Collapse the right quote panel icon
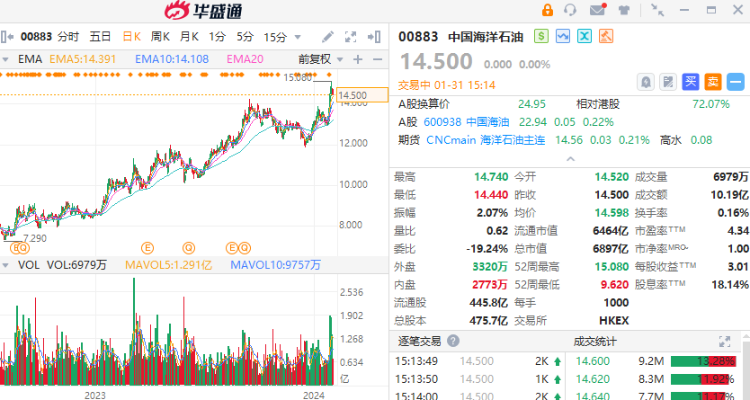The image size is (750, 400). 374,37
